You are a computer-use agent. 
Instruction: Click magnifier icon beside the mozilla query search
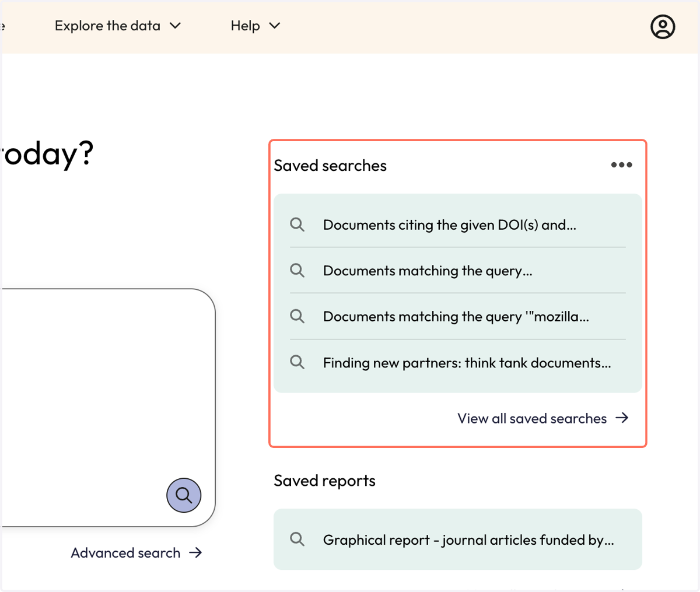click(297, 316)
